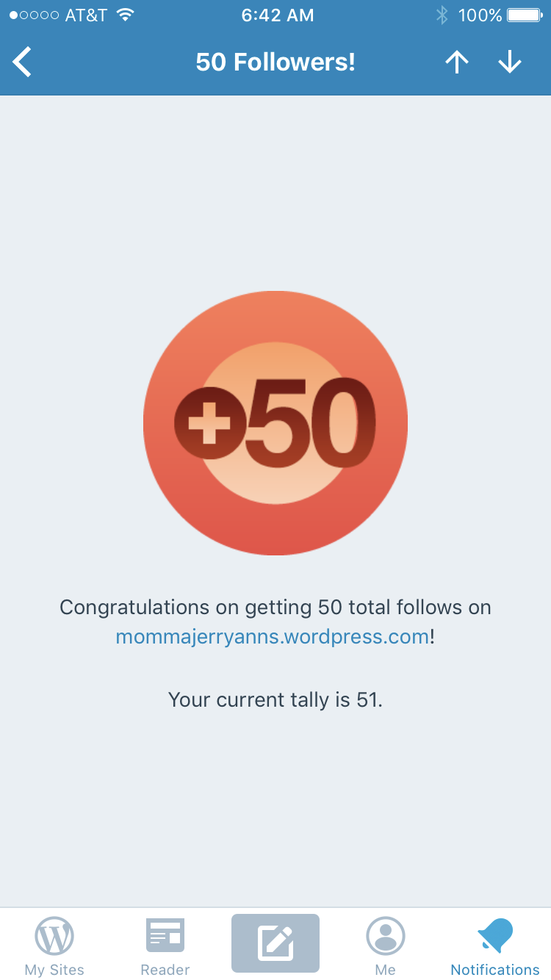Tap the 6:42 AM clock

277,15
